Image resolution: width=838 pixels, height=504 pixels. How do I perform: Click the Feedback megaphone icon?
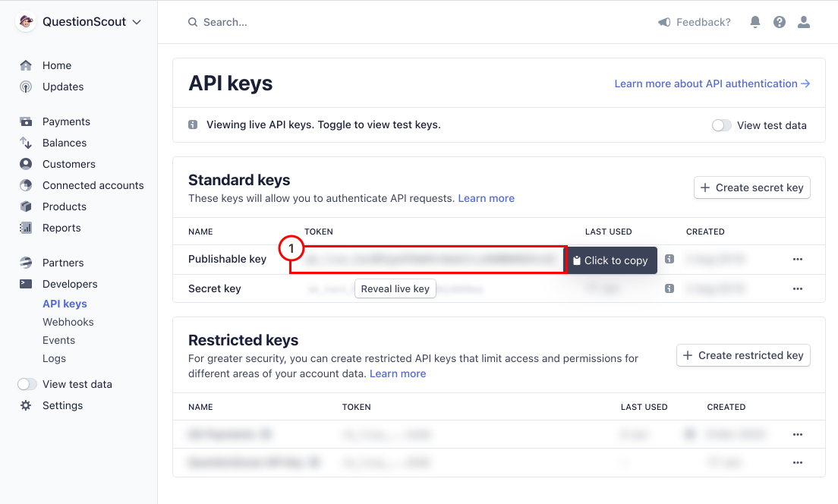click(664, 22)
